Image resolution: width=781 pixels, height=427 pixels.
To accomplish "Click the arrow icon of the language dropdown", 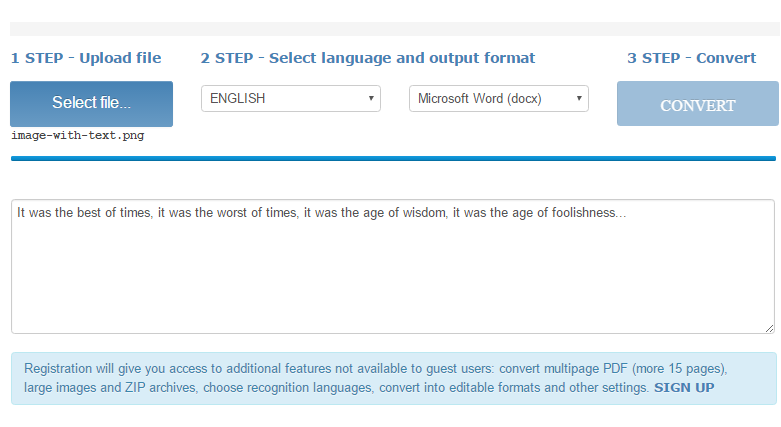I will pyautogui.click(x=371, y=98).
